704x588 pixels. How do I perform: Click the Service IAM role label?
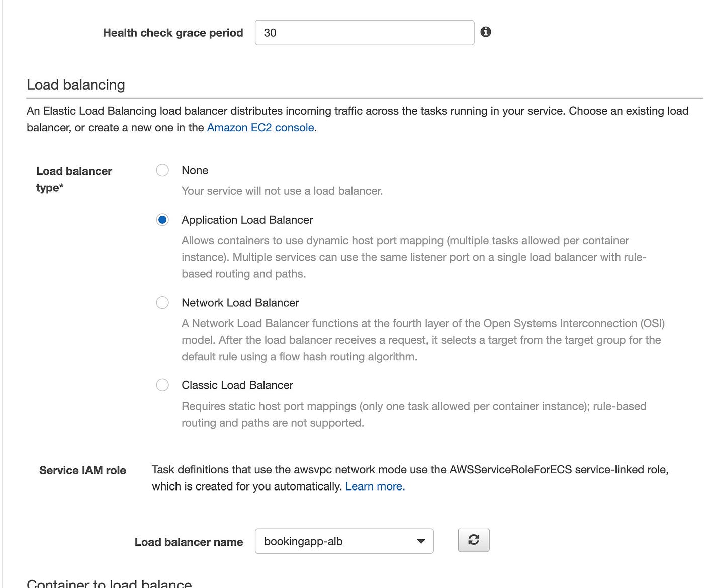(82, 470)
